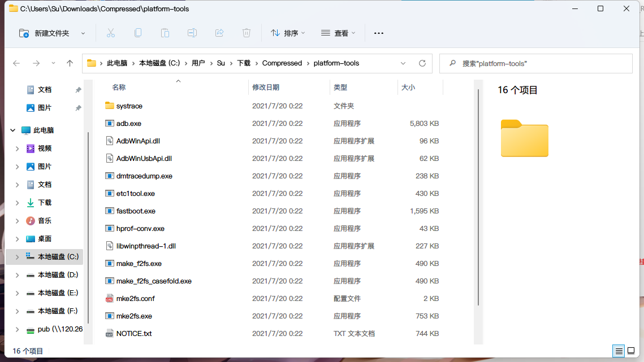Image resolution: width=644 pixels, height=362 pixels.
Task: Open the 新建文件夹 dropdown arrow
Action: tap(83, 33)
